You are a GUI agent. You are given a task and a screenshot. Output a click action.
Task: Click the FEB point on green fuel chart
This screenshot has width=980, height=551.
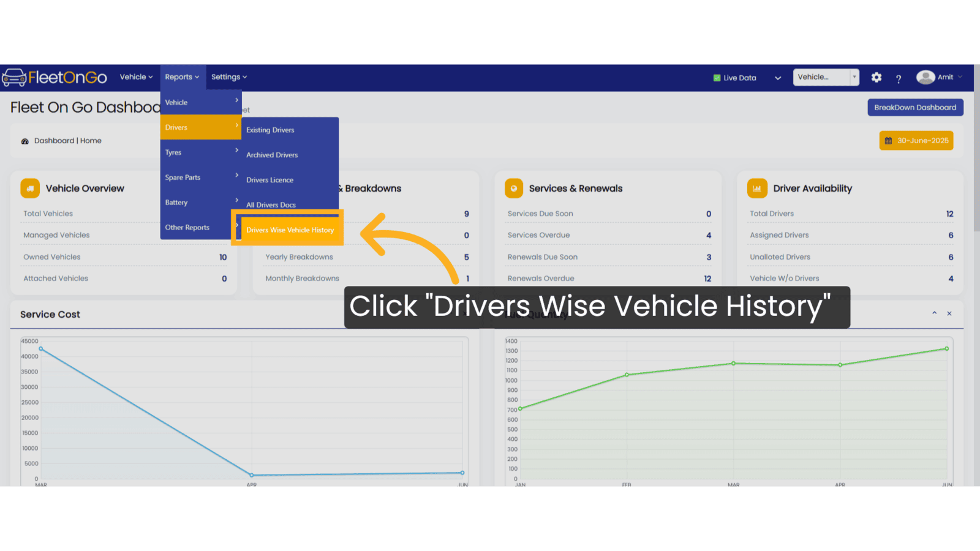pos(627,375)
